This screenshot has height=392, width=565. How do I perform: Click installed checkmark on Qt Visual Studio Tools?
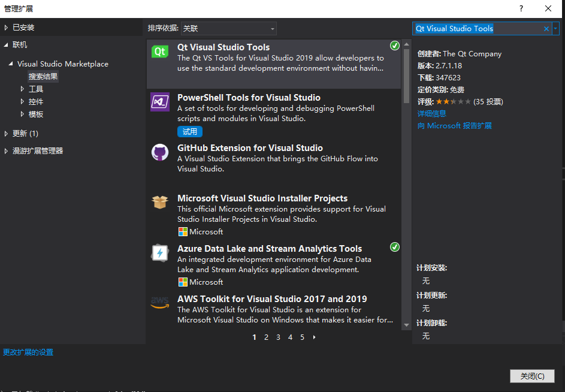[395, 46]
